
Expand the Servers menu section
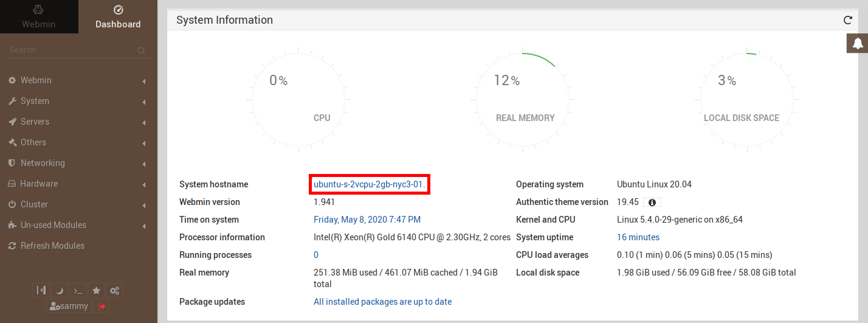35,122
